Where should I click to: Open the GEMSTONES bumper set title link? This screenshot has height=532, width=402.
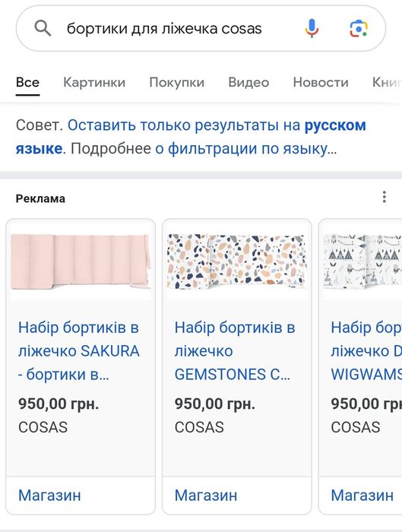(x=235, y=351)
